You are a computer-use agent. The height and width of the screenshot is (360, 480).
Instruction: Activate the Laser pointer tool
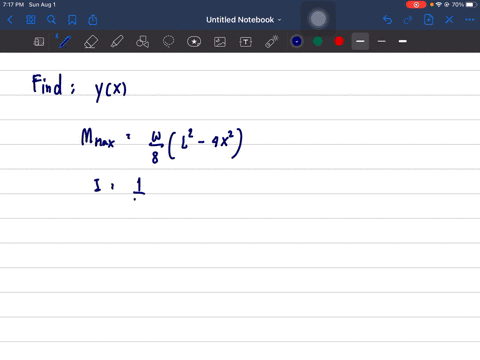pyautogui.click(x=272, y=42)
